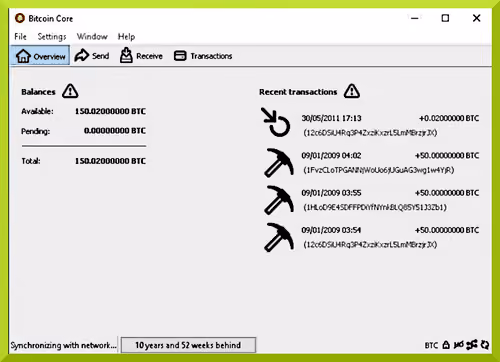Select the 09/01/2009 03:55 transaction date

coord(331,193)
